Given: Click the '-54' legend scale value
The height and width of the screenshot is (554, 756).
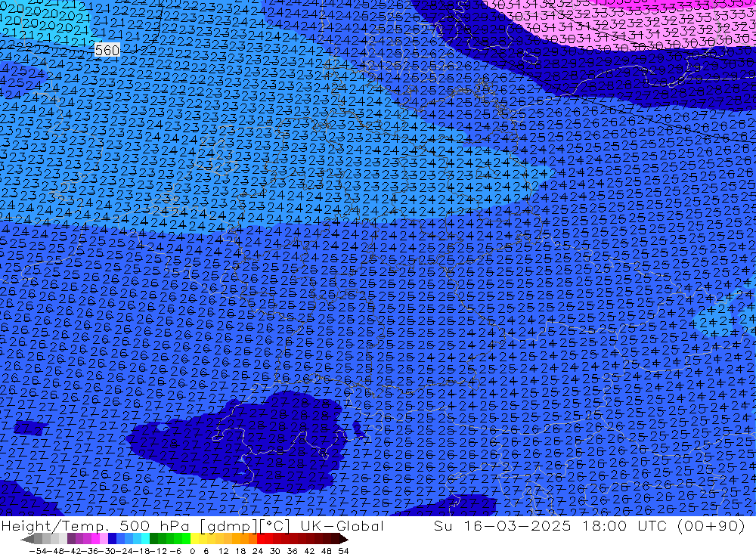Looking at the screenshot, I should click(38, 551).
